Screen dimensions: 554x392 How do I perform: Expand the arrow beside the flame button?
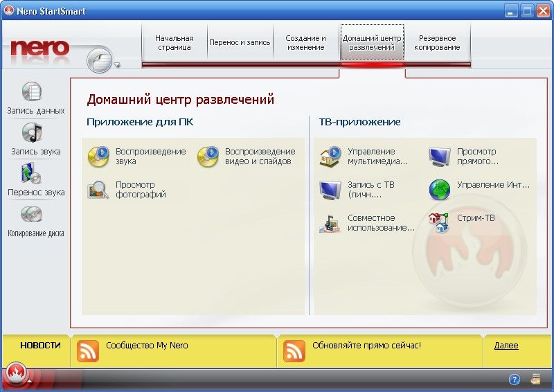click(x=30, y=382)
